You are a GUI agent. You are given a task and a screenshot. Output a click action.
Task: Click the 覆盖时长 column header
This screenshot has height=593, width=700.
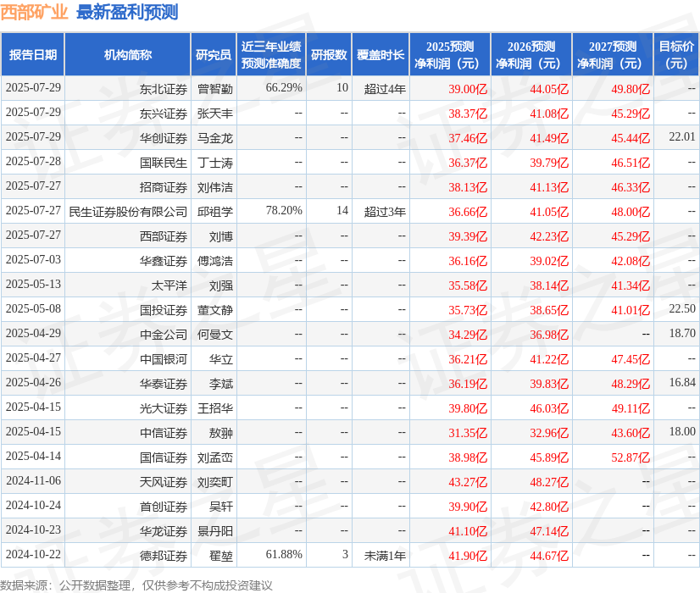[381, 55]
